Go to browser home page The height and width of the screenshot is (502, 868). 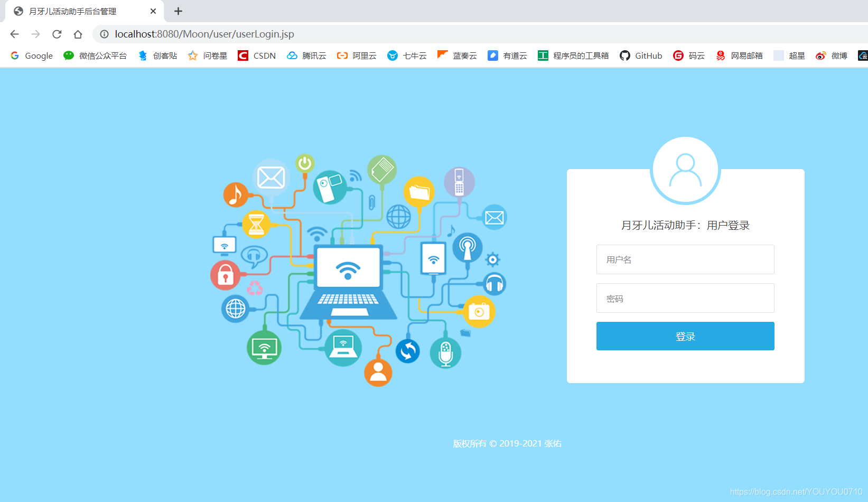(78, 34)
